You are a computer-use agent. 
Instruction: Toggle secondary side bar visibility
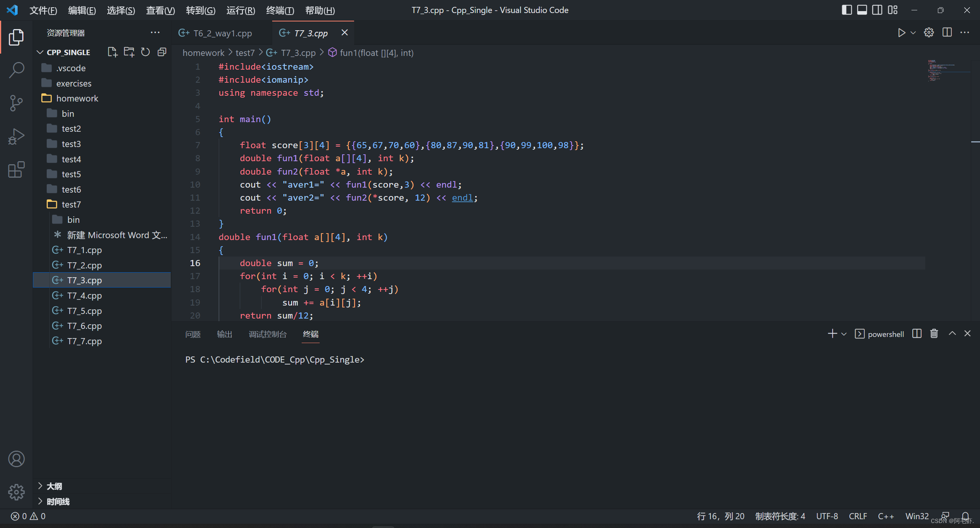877,10
